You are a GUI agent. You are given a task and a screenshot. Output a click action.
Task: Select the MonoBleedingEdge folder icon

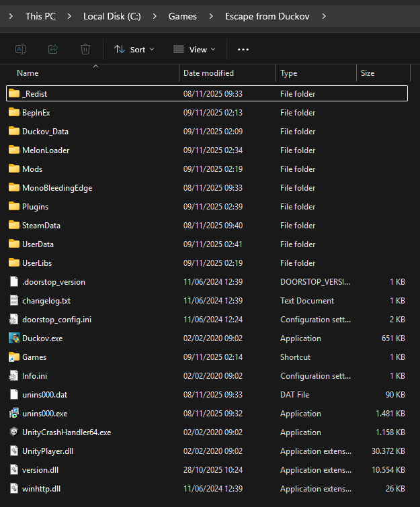click(x=14, y=187)
